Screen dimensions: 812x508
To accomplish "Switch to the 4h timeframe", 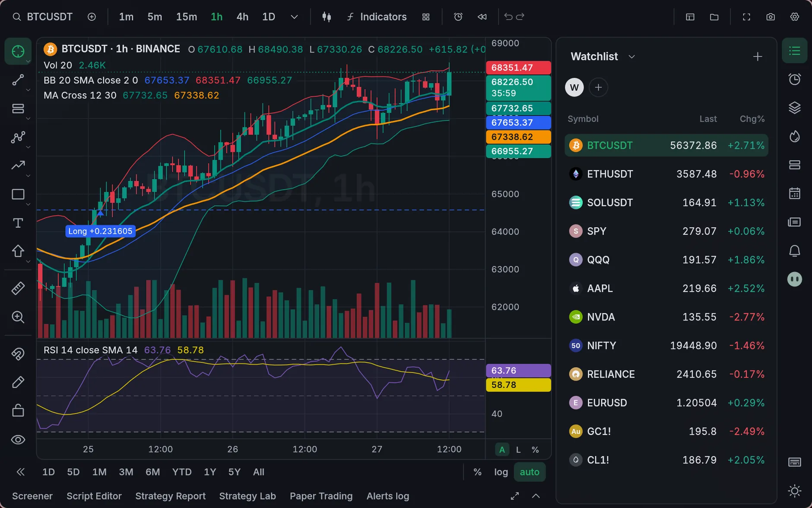I will click(242, 17).
